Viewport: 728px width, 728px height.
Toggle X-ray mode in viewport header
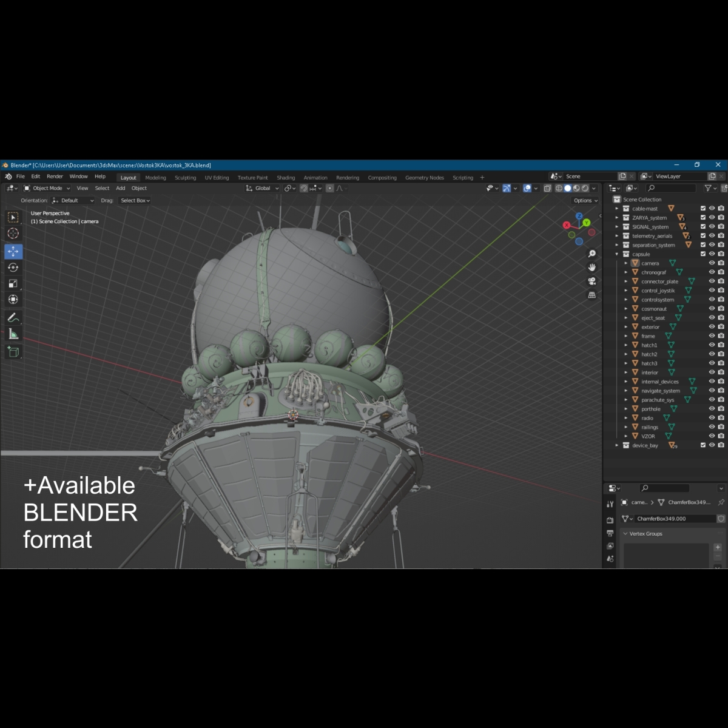coord(547,189)
